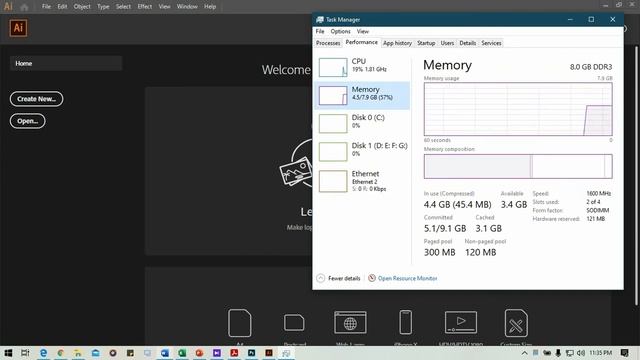This screenshot has height=360, width=640.
Task: Select the Custom Size preset icon
Action: 516,323
